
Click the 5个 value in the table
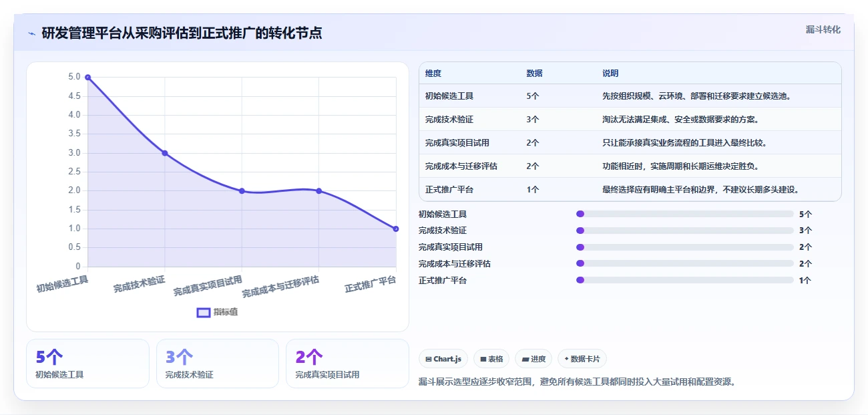pos(532,96)
